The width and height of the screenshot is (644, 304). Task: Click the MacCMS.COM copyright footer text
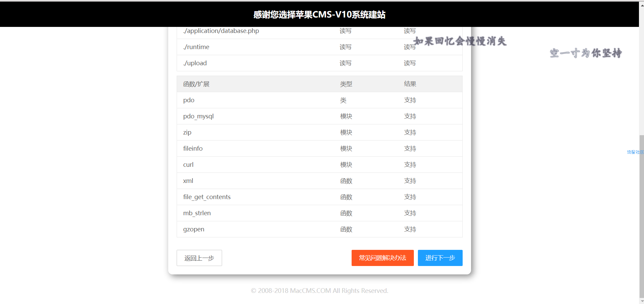click(x=319, y=291)
